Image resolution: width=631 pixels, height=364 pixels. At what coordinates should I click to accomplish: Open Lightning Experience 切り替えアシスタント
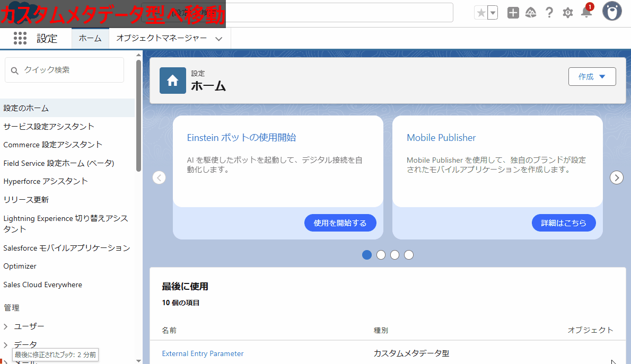[66, 223]
